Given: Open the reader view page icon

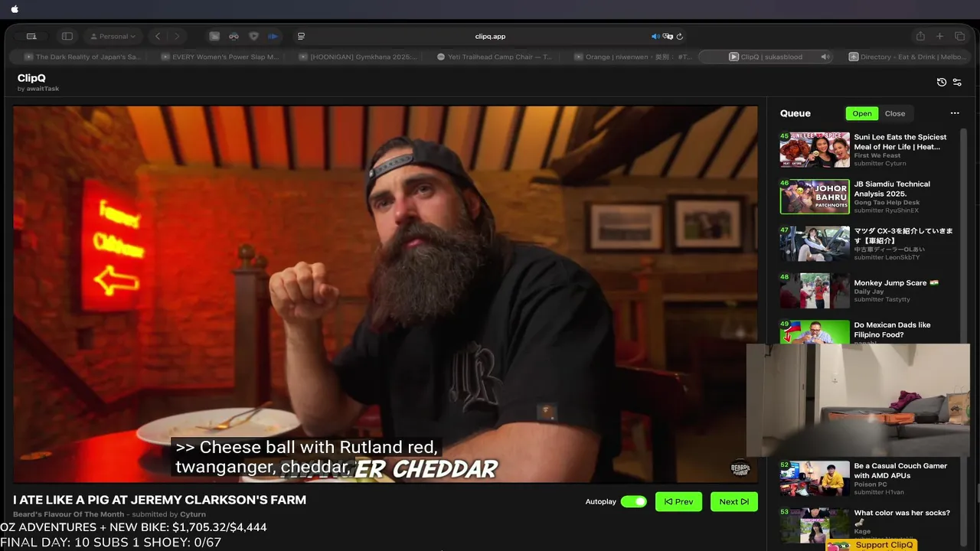Looking at the screenshot, I should point(301,36).
